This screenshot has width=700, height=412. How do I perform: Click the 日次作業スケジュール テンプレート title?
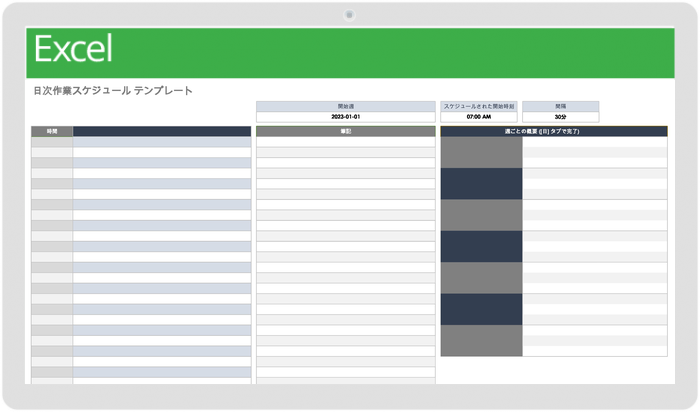[x=113, y=91]
